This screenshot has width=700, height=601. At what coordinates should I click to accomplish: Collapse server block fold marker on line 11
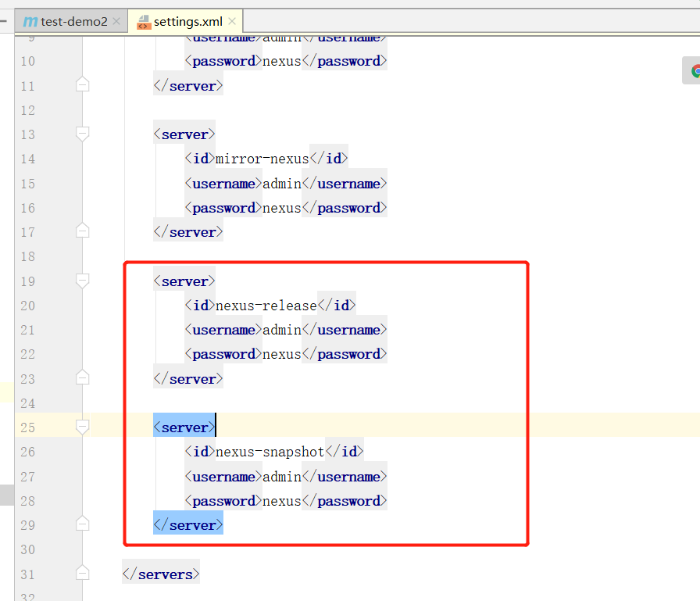coord(82,85)
